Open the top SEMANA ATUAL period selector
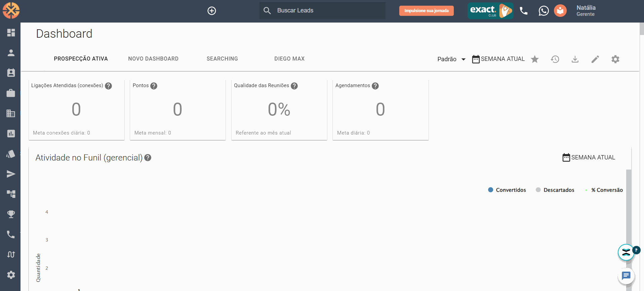644x291 pixels. pyautogui.click(x=498, y=59)
